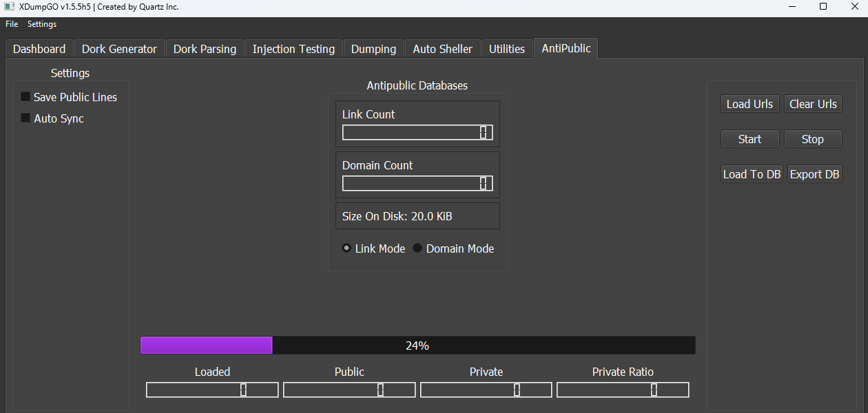
Task: Click the Export DB button
Action: 814,174
